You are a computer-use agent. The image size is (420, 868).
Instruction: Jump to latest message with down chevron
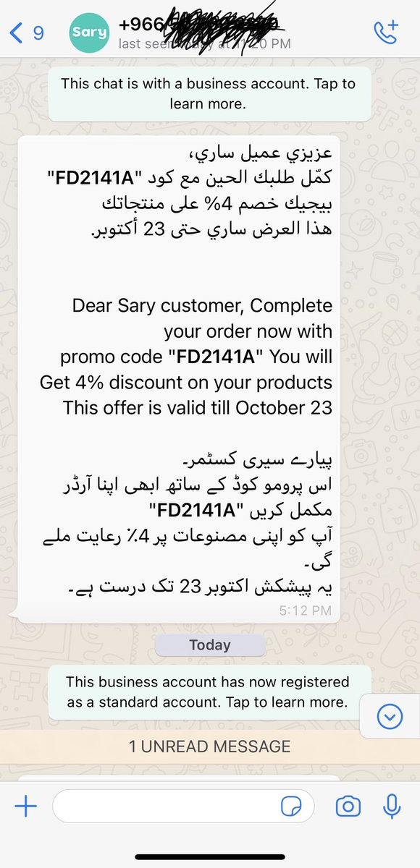[390, 716]
